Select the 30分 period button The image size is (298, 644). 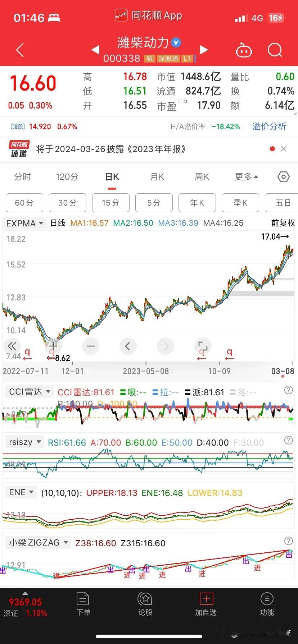click(x=68, y=203)
